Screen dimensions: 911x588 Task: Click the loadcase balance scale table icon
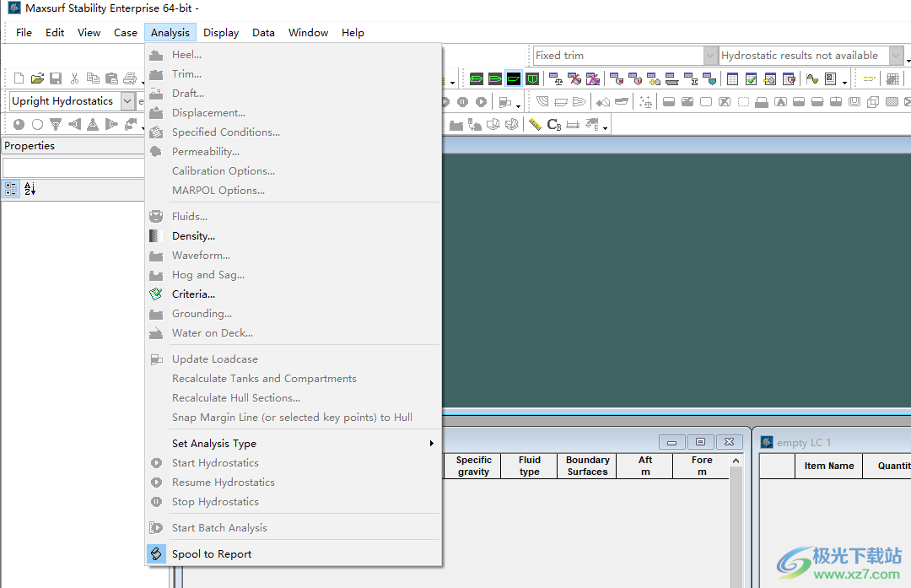point(556,78)
